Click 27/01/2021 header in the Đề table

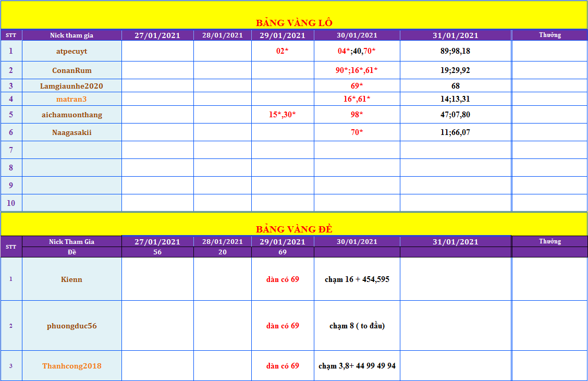pyautogui.click(x=157, y=241)
